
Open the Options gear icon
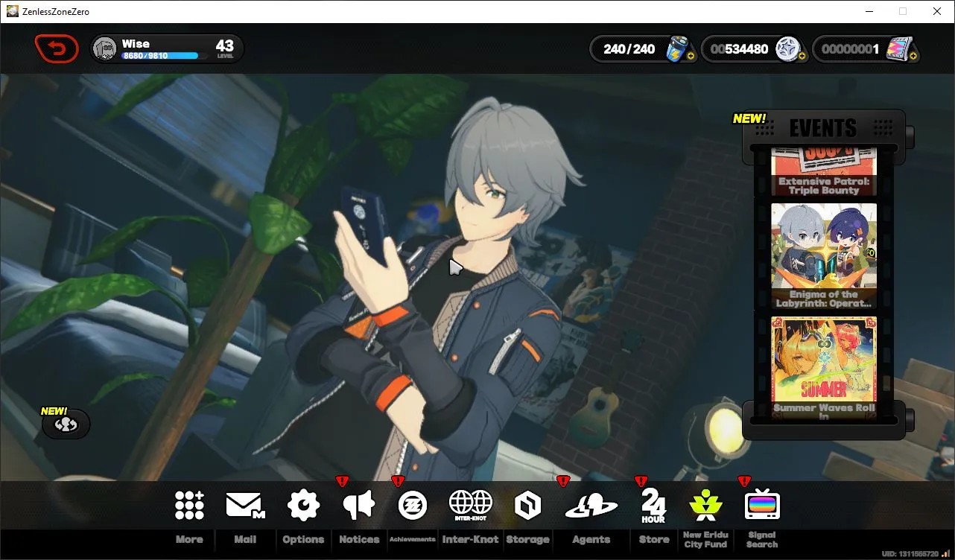[x=303, y=506]
